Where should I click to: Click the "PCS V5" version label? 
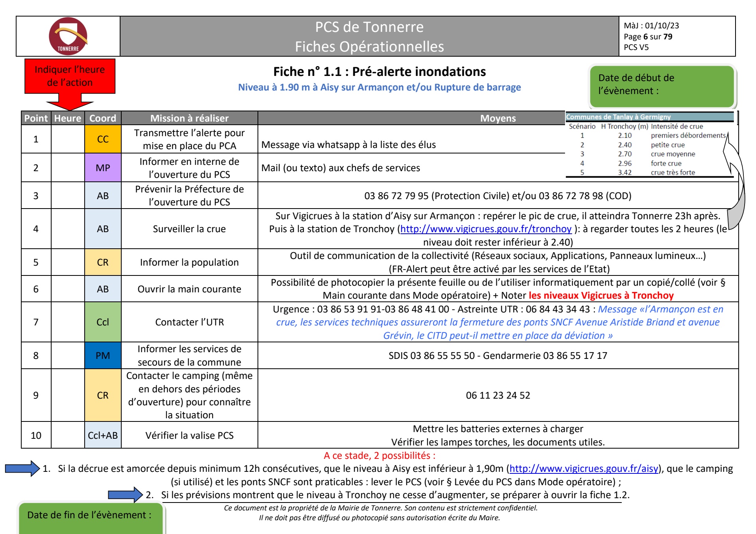(x=636, y=47)
